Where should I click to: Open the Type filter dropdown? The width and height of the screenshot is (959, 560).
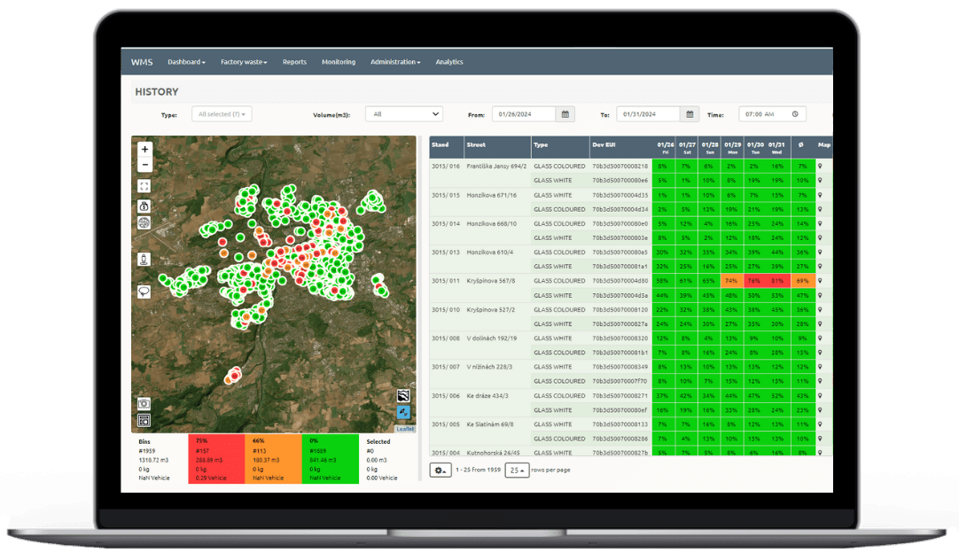click(x=222, y=114)
